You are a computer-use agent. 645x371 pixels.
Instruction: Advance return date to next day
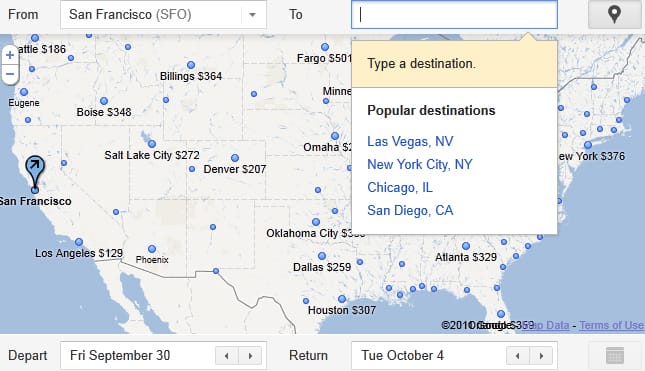coord(541,356)
